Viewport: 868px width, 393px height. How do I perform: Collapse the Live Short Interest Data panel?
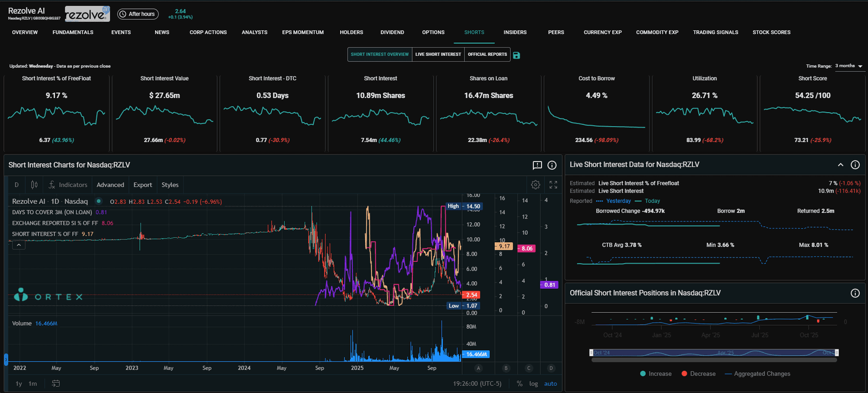840,165
